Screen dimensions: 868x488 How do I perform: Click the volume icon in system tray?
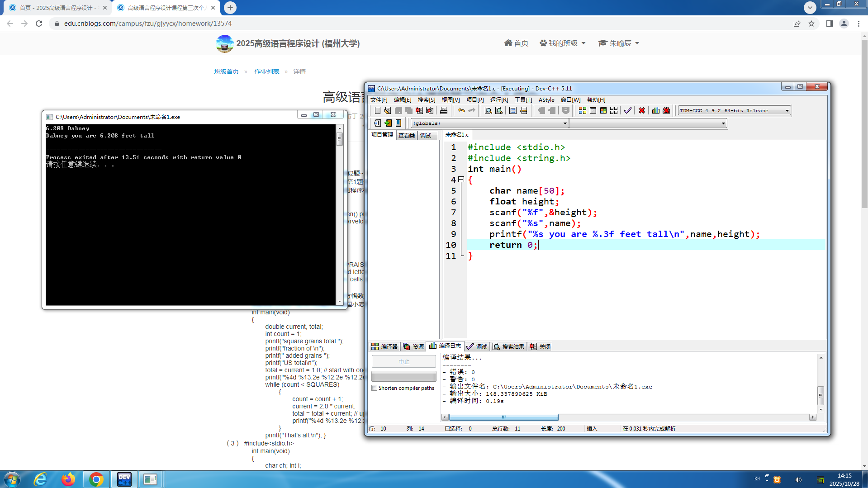coord(798,480)
